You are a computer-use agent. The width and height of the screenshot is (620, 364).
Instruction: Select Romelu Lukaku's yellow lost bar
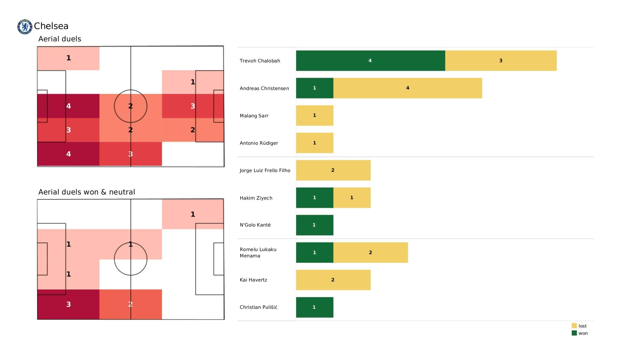pos(370,253)
